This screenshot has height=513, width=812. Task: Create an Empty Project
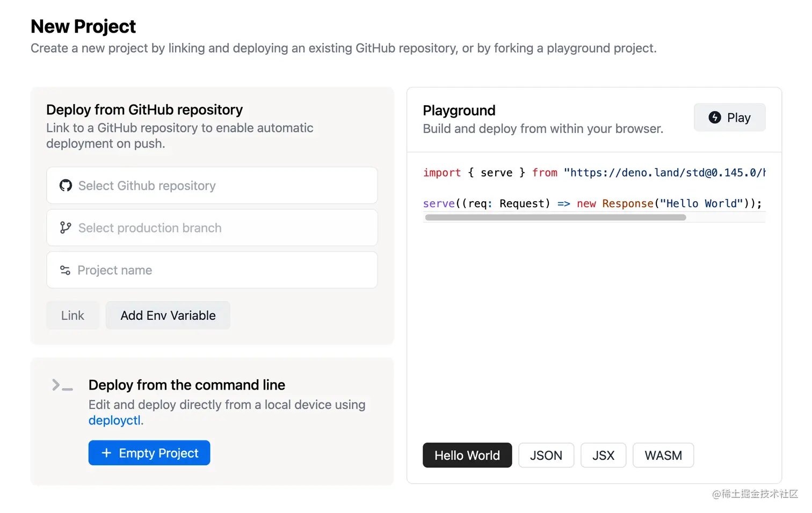tap(149, 453)
